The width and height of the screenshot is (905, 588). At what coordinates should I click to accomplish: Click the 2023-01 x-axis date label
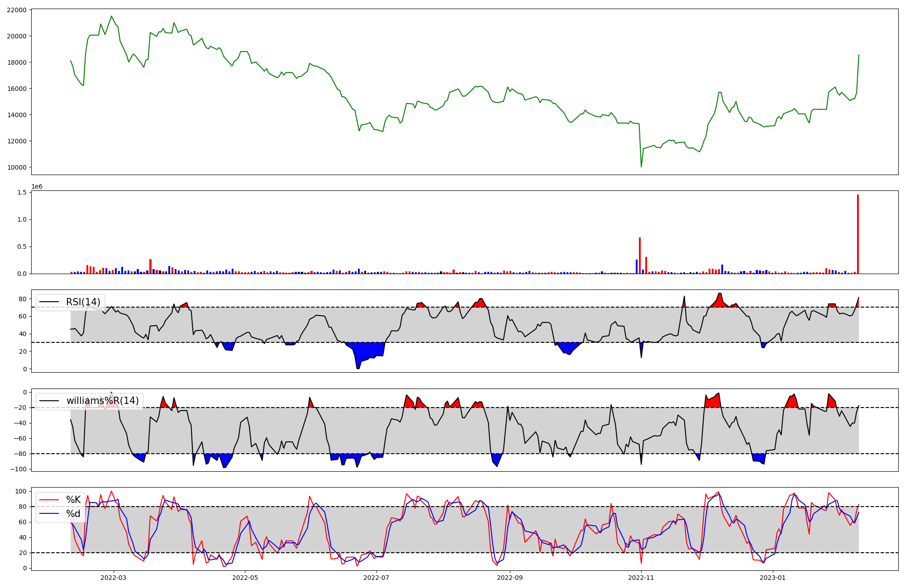(x=772, y=578)
